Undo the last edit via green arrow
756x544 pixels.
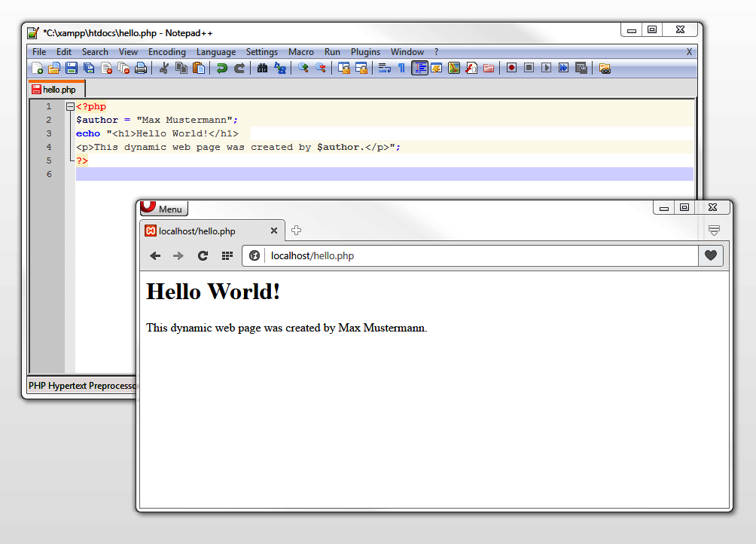[221, 69]
